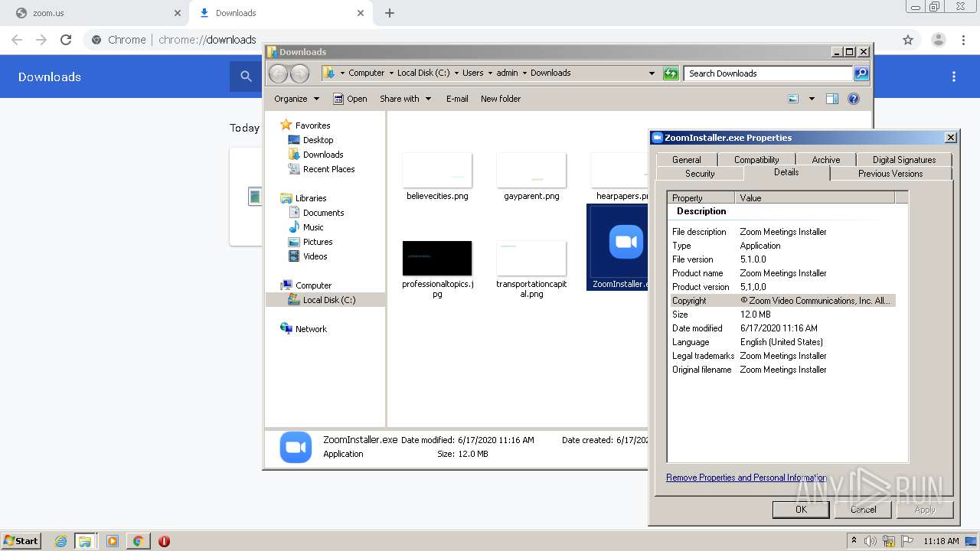Image resolution: width=980 pixels, height=551 pixels.
Task: Click Remove Properties and Personal Information link
Action: tap(746, 478)
